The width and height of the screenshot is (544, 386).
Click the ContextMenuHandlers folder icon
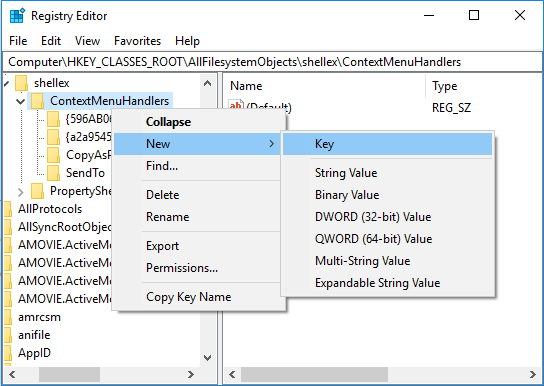(37, 101)
